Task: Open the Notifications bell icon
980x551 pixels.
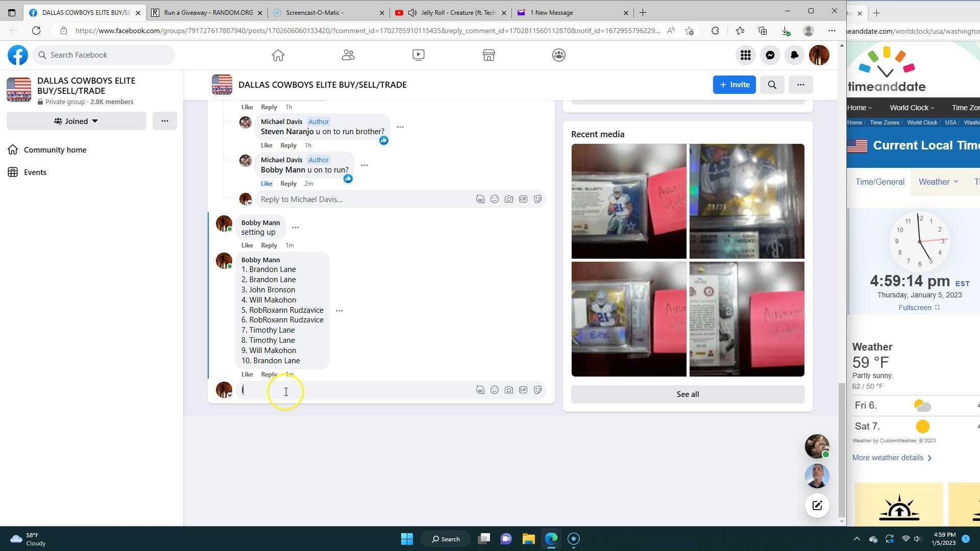Action: click(794, 55)
